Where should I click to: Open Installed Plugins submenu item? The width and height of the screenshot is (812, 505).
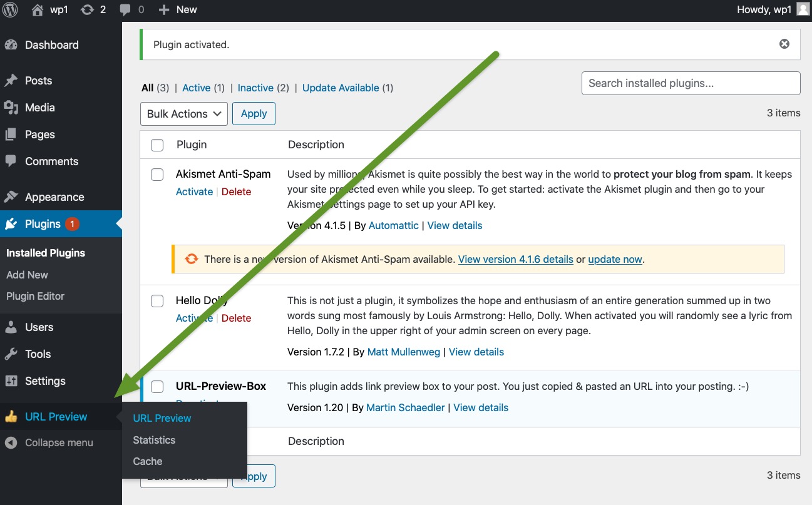click(x=46, y=253)
